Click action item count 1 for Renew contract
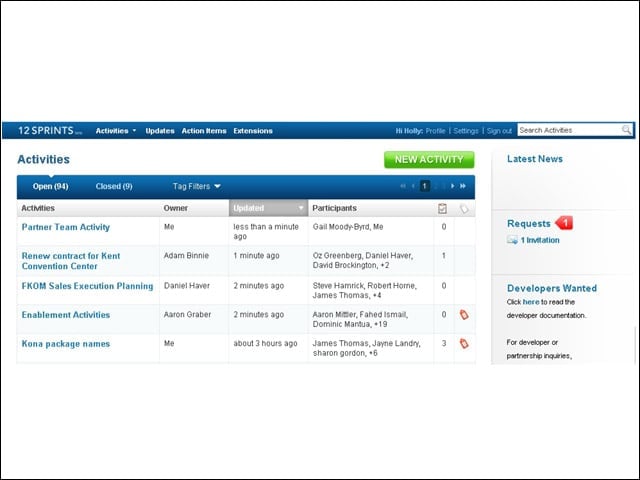Screen dimensions: 640x480 point(444,256)
